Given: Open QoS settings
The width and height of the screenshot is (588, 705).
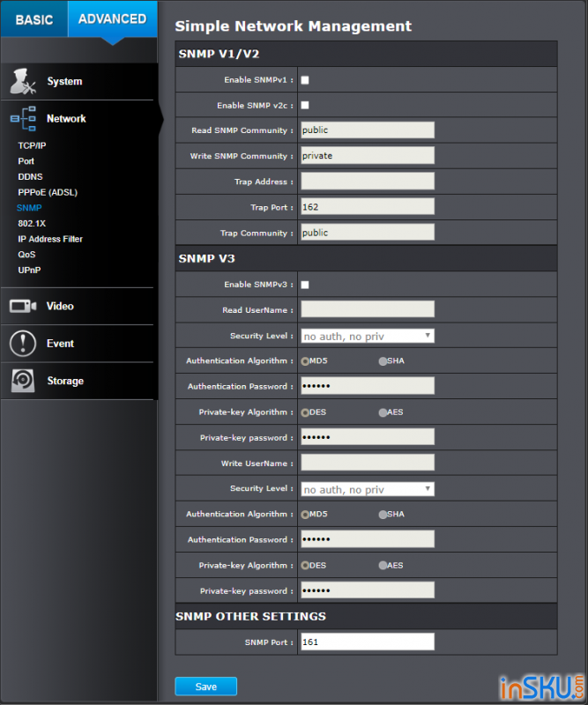Looking at the screenshot, I should tap(26, 255).
